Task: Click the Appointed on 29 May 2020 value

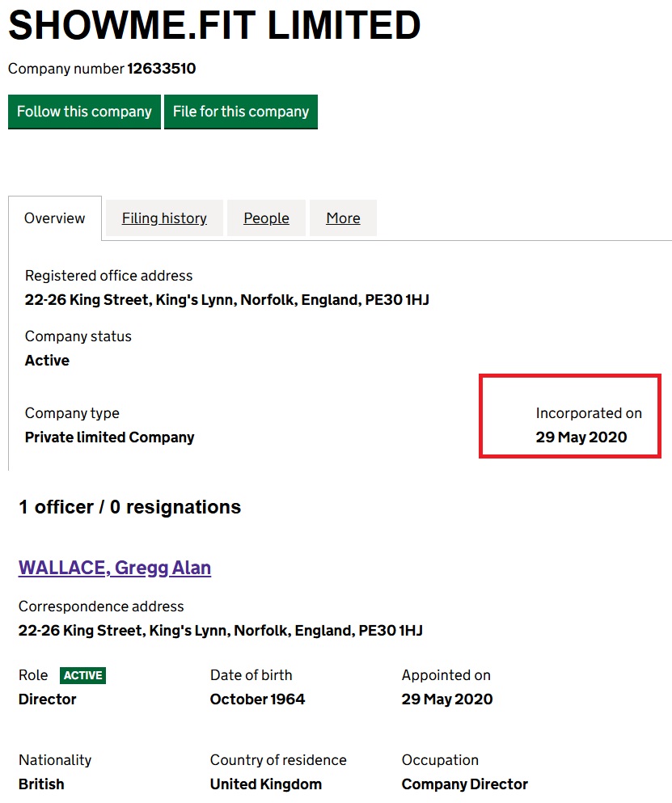Action: tap(447, 699)
